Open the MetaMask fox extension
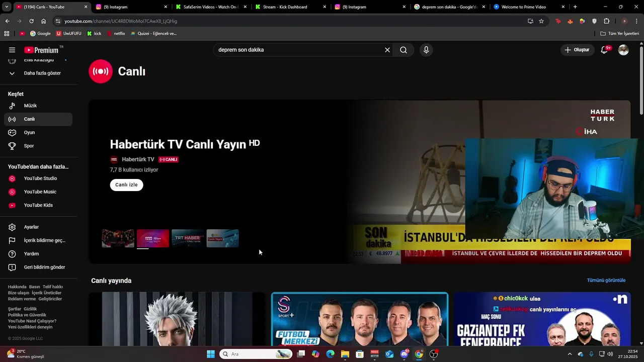This screenshot has width=644, height=362. [570, 21]
